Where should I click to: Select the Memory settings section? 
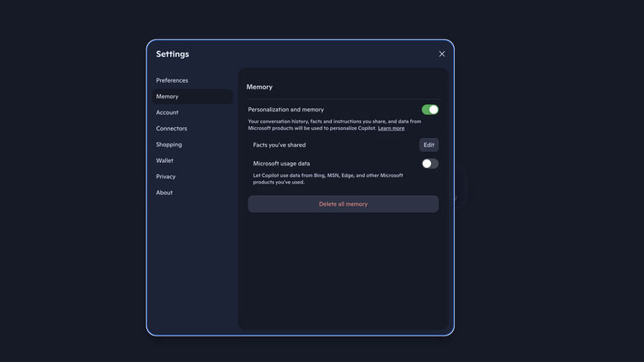(192, 96)
